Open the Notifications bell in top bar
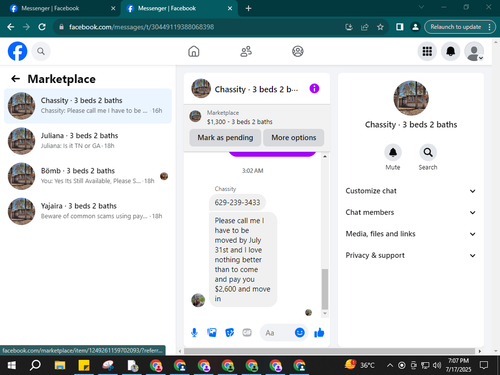The width and height of the screenshot is (500, 375). (451, 51)
